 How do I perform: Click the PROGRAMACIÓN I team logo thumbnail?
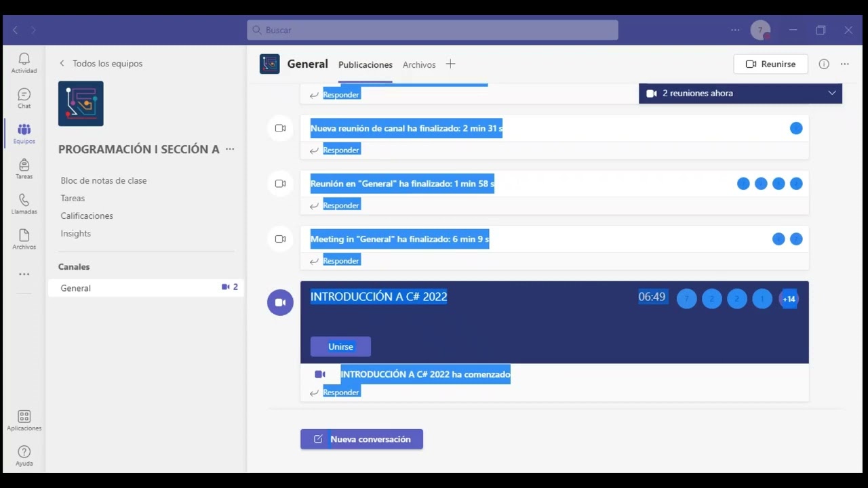81,104
